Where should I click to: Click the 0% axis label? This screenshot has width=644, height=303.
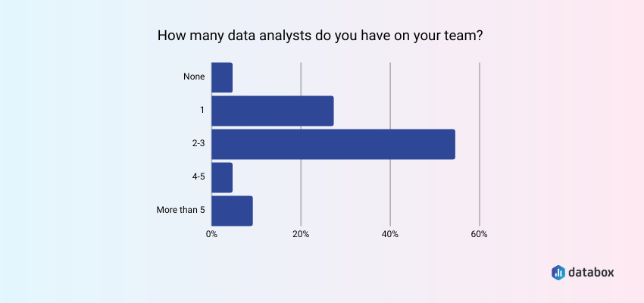pos(212,234)
